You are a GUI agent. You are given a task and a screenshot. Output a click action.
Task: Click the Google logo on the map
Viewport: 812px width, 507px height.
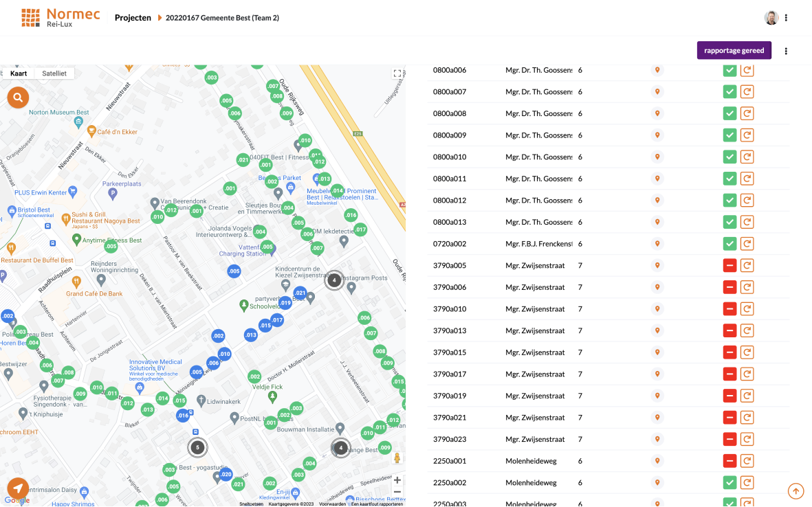[x=17, y=500]
